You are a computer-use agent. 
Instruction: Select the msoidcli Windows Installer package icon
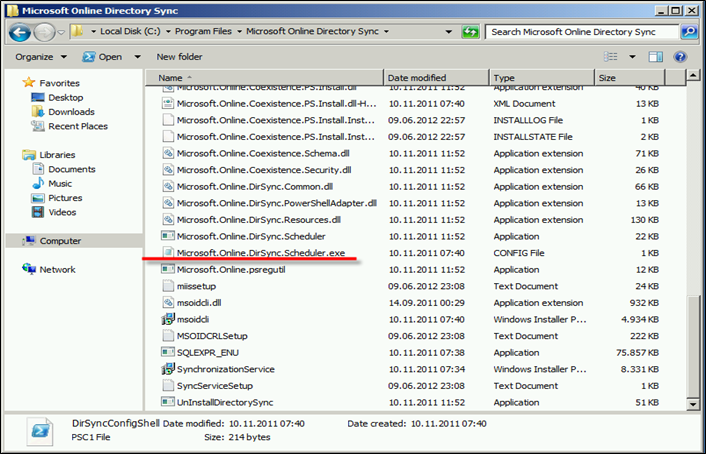[168, 319]
